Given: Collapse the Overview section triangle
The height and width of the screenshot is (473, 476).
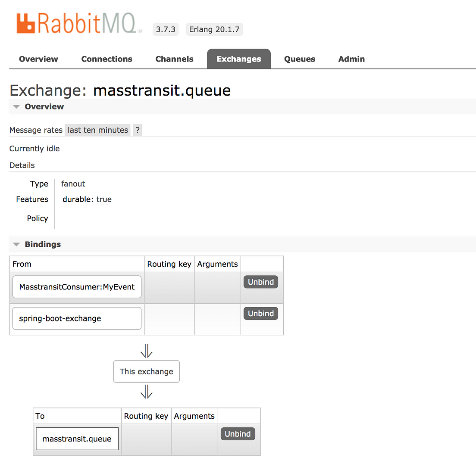Looking at the screenshot, I should [16, 107].
